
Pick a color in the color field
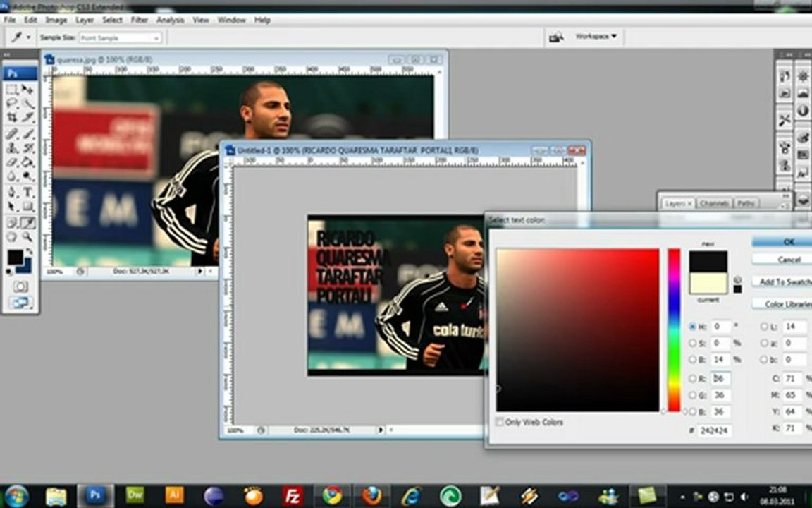pyautogui.click(x=577, y=330)
